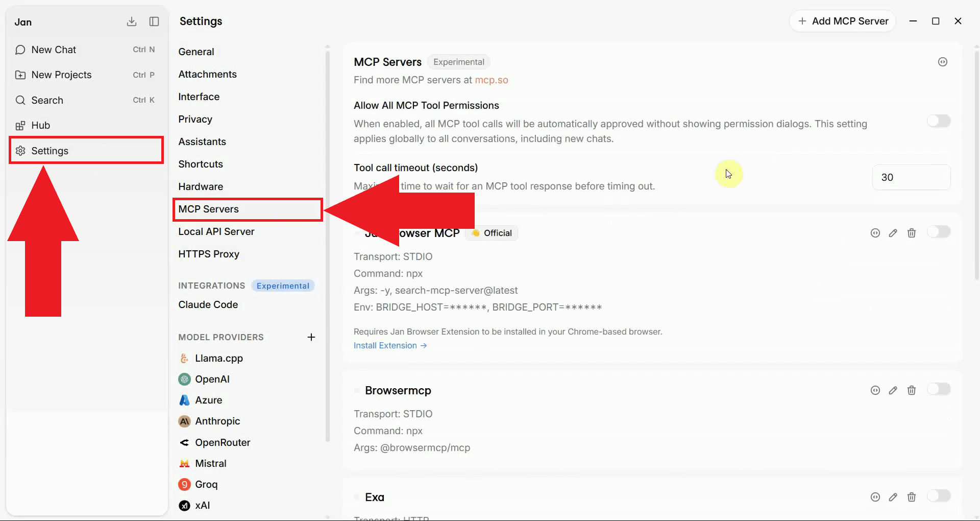Image resolution: width=980 pixels, height=521 pixels.
Task: Open HTTPS Proxy settings
Action: pos(208,254)
